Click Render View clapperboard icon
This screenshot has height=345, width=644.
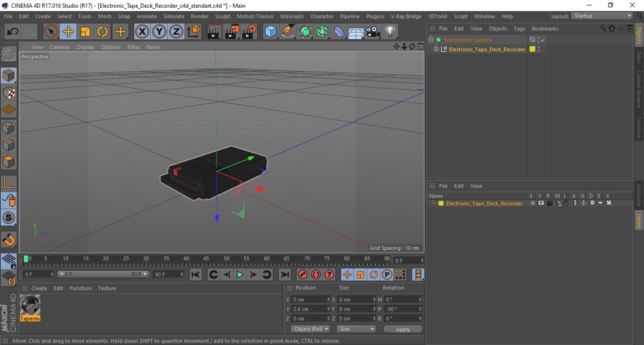[x=214, y=32]
